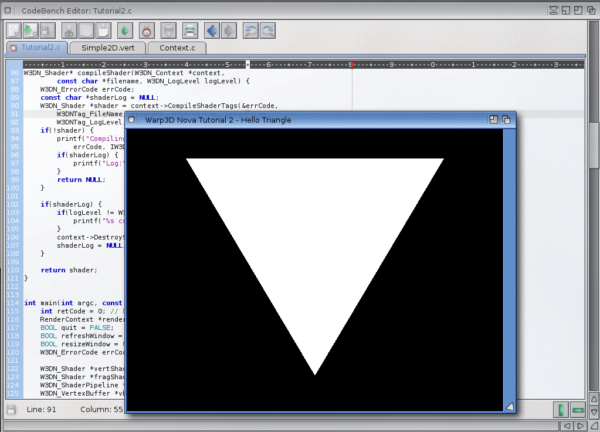Navigate back with the blue left arrow
This screenshot has width=600, height=432.
coord(212,31)
